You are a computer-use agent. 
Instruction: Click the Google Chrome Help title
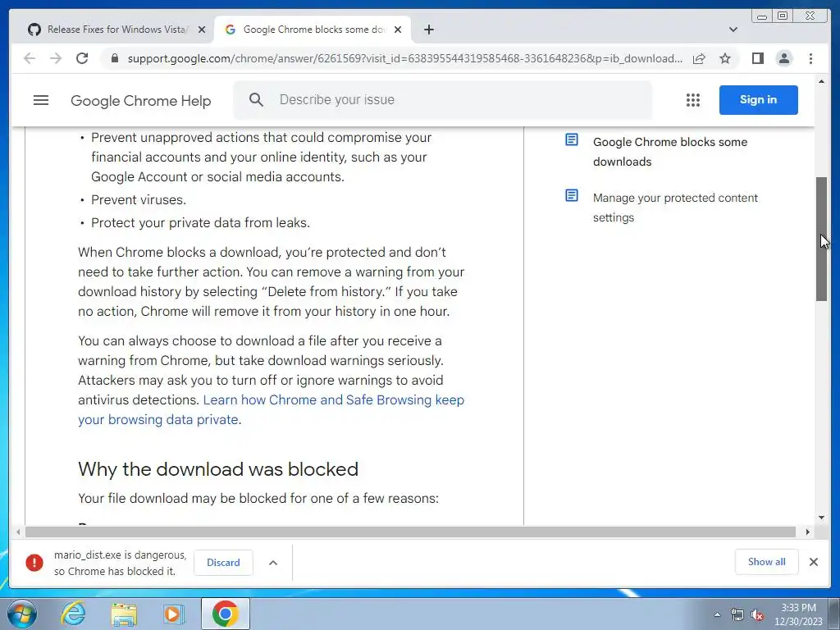tap(141, 101)
